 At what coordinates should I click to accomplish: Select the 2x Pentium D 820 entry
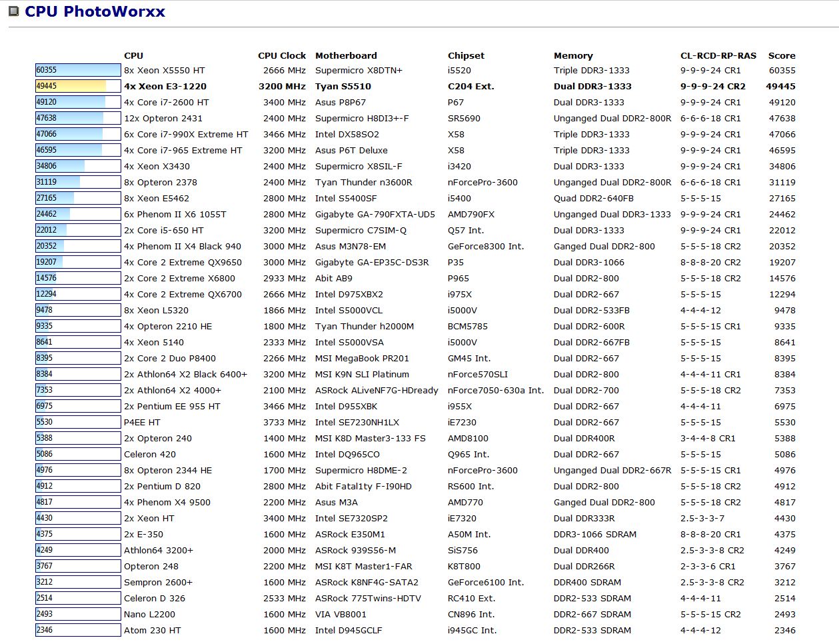(162, 486)
